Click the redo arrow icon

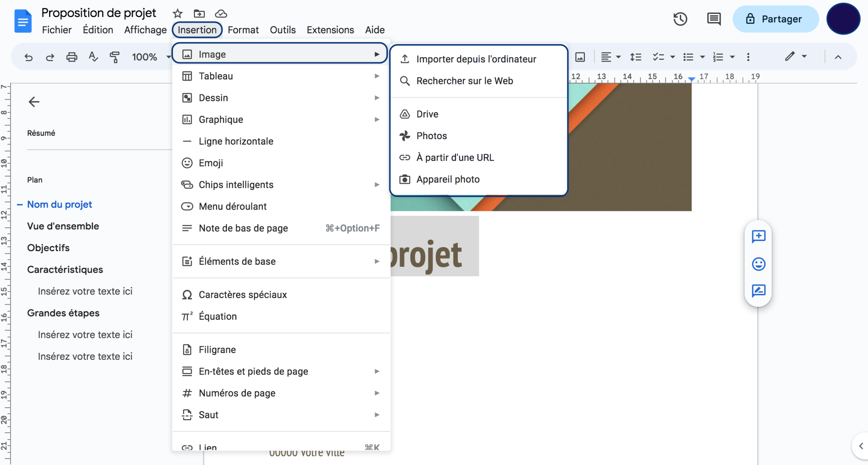[x=50, y=57]
